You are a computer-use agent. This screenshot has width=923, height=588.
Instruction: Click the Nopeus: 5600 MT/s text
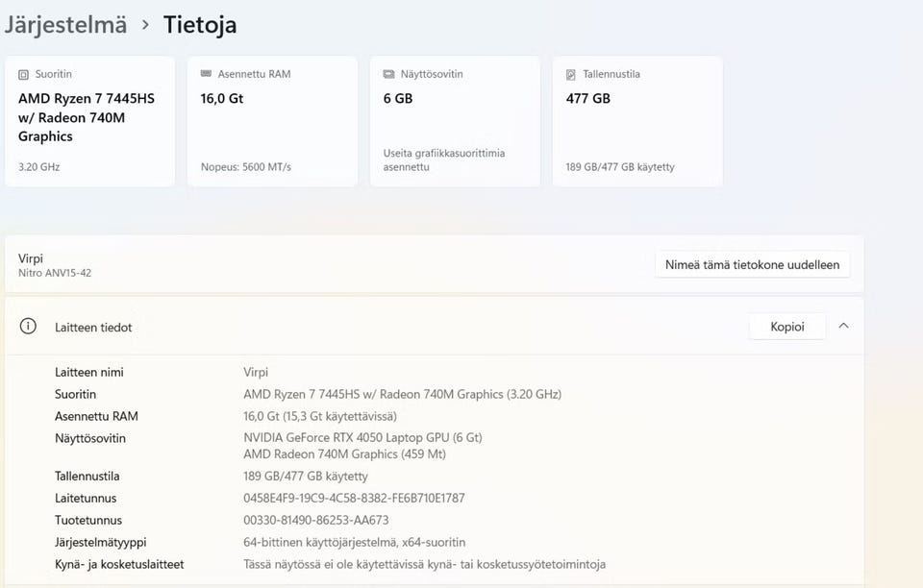click(x=246, y=167)
